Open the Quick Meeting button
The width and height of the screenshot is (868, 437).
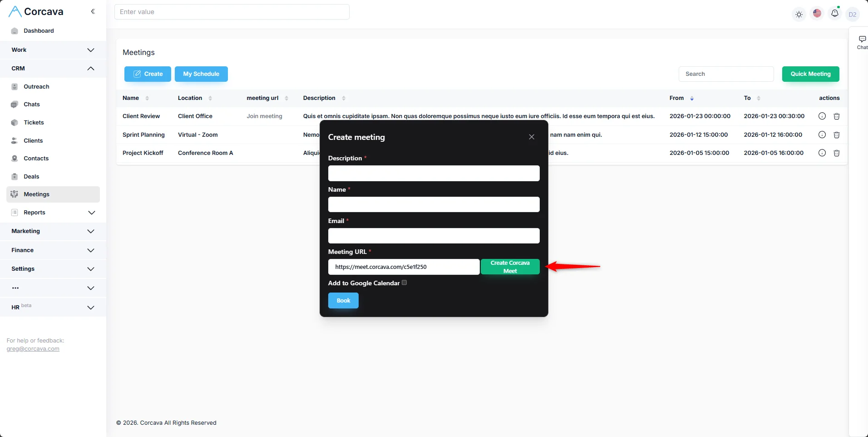click(x=810, y=74)
